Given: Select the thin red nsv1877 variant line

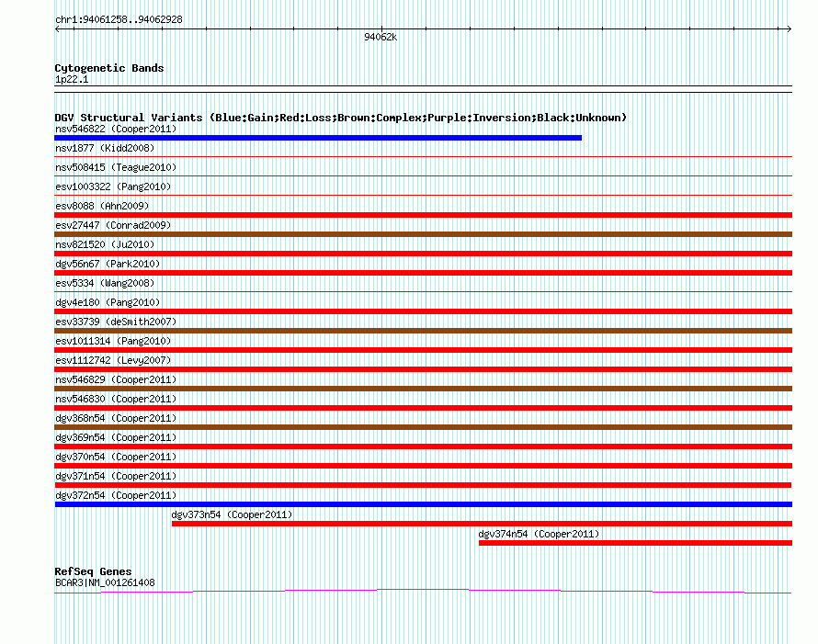Looking at the screenshot, I should 424,156.
